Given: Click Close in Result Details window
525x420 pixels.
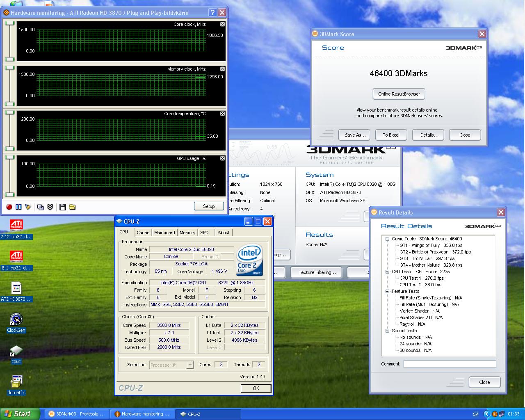Looking at the screenshot, I should [484, 382].
